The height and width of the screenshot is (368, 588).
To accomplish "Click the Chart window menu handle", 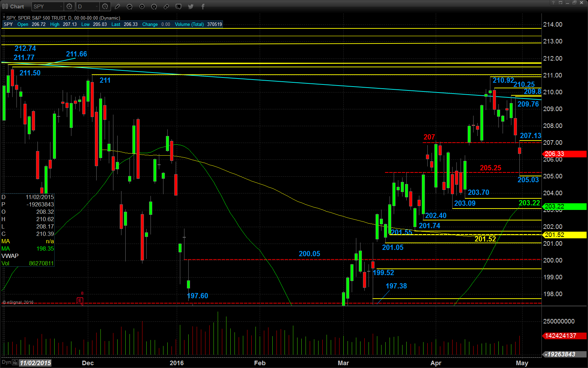I will [x=5, y=7].
